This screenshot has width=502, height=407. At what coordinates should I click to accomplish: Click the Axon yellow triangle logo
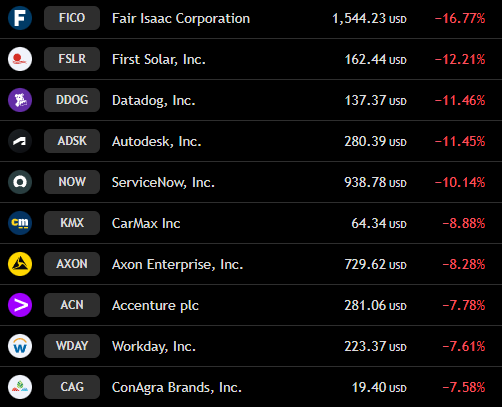tap(20, 264)
